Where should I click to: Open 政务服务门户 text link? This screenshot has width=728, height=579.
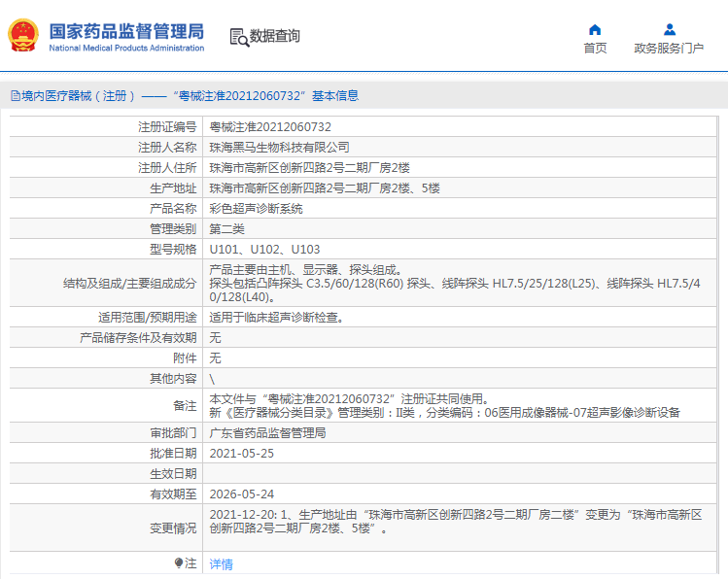tap(669, 49)
